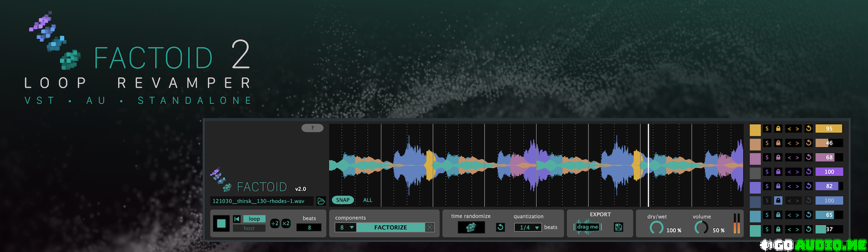The height and width of the screenshot is (252, 868).
Task: Click the 100 % dry/wet value
Action: 674,230
